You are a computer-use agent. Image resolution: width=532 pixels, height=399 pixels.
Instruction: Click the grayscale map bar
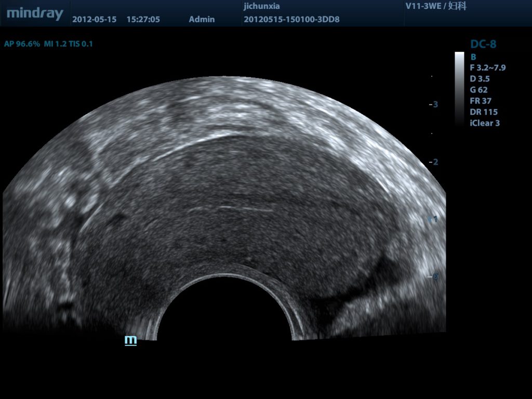coord(459,88)
